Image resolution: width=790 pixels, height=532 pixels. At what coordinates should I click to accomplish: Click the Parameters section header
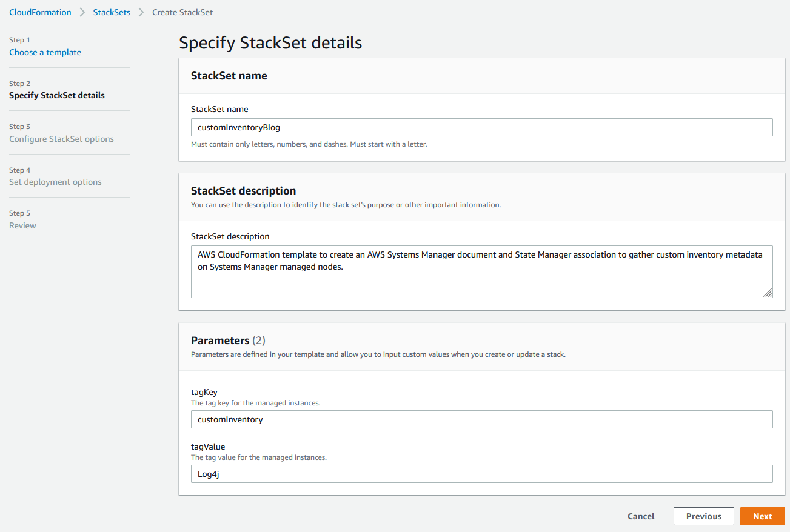(221, 341)
